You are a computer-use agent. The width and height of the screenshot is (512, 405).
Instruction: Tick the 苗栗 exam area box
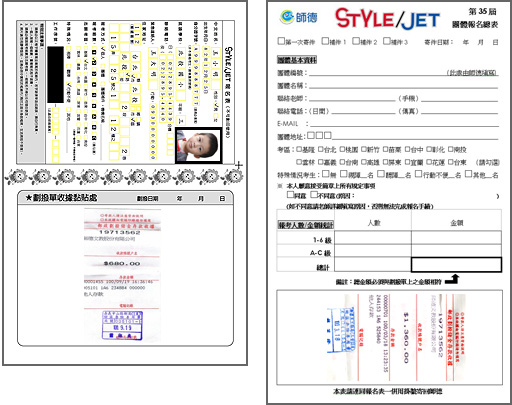pyautogui.click(x=385, y=149)
